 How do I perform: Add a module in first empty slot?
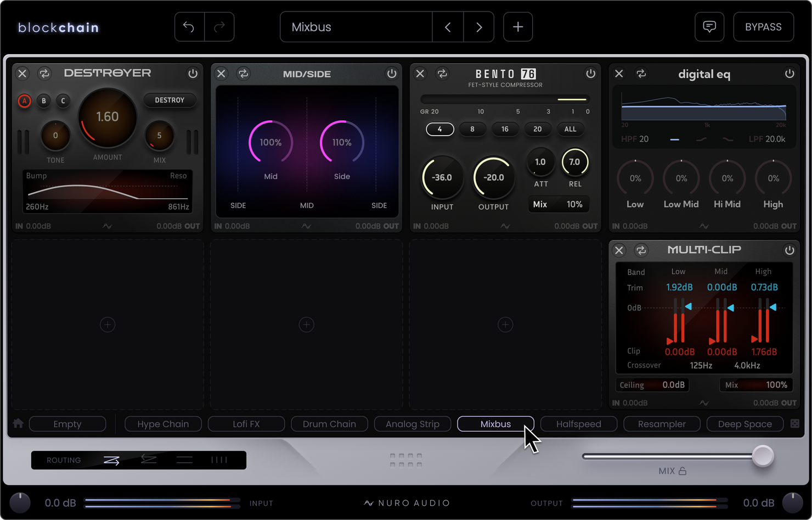108,325
